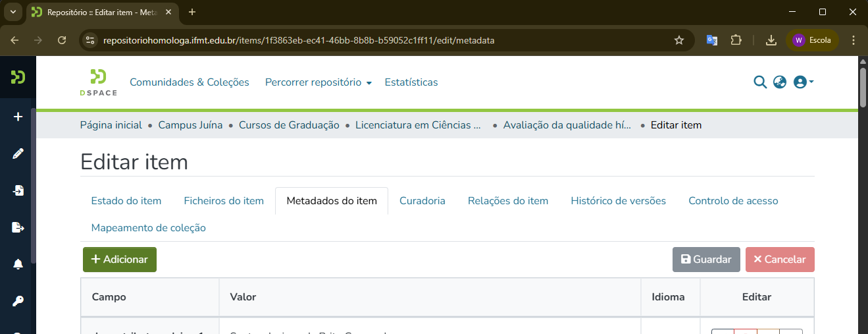Click the address bar URL

[299, 40]
